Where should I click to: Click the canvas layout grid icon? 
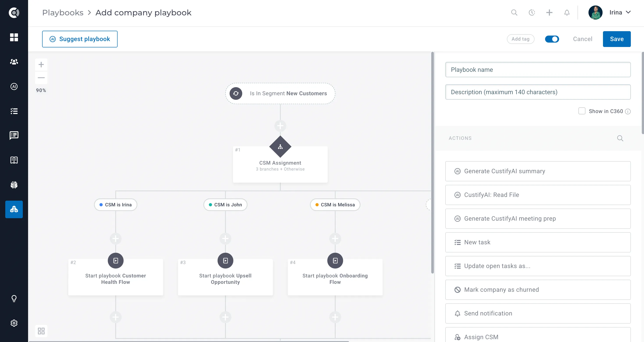click(x=41, y=331)
